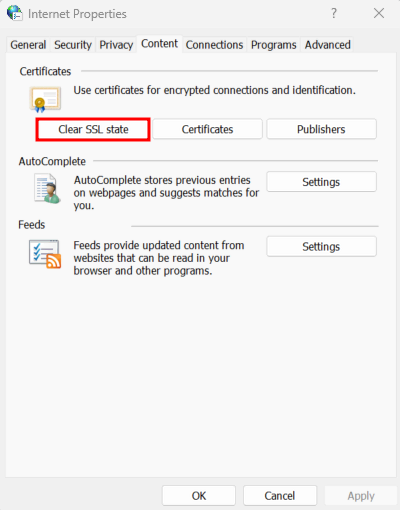Click the AutoComplete person document icon
400x510 pixels.
click(x=47, y=188)
